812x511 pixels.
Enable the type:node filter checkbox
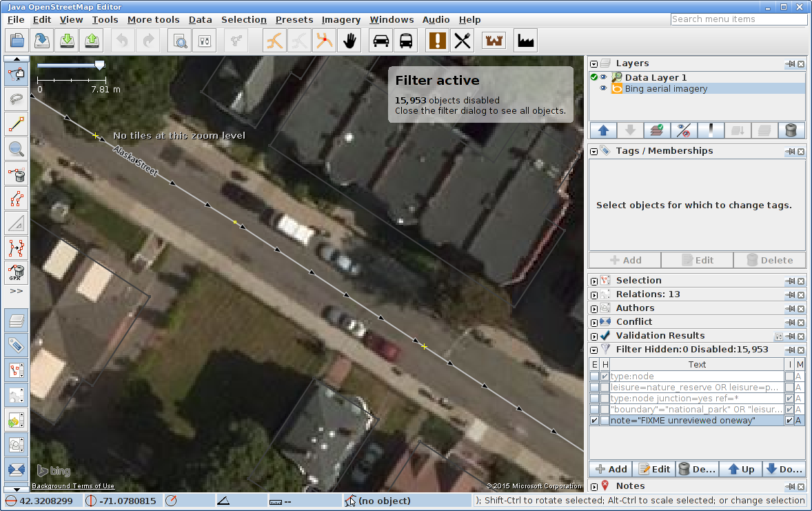pos(594,377)
